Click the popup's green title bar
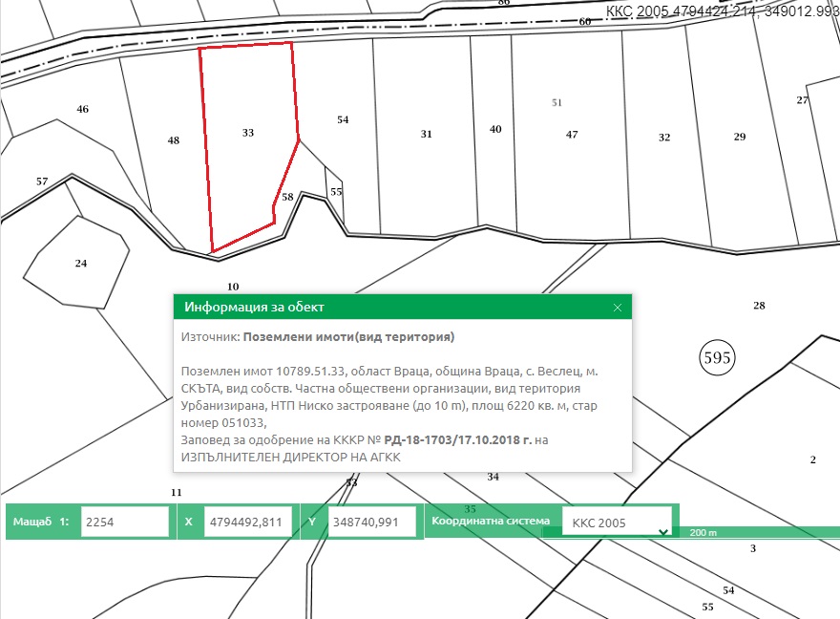Image resolution: width=840 pixels, height=619 pixels. point(382,308)
